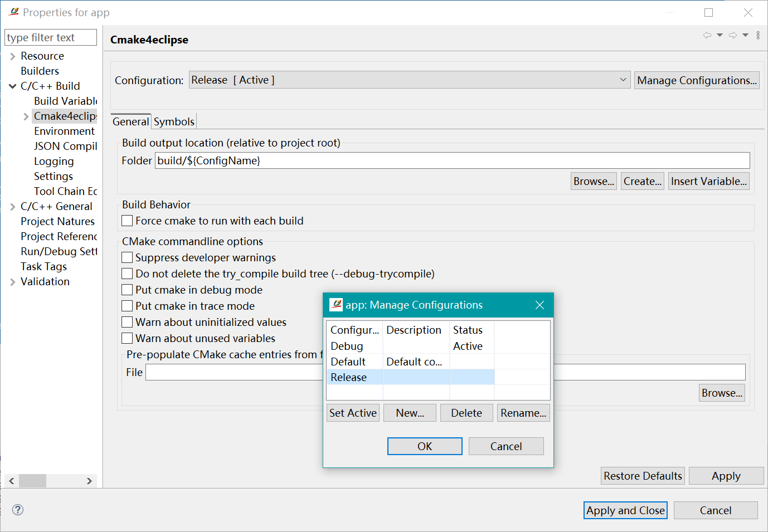768x532 pixels.
Task: Select JSON Compilation entry in the tree
Action: (65, 146)
